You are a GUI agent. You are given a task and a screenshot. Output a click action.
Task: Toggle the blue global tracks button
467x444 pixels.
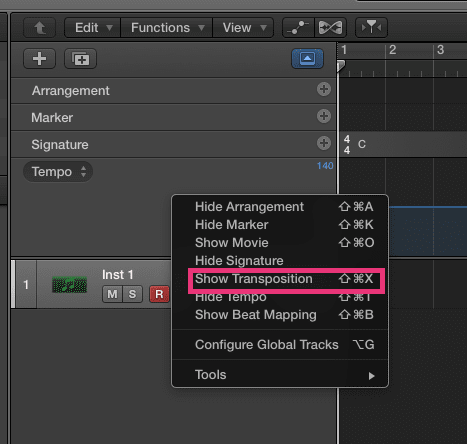point(307,59)
